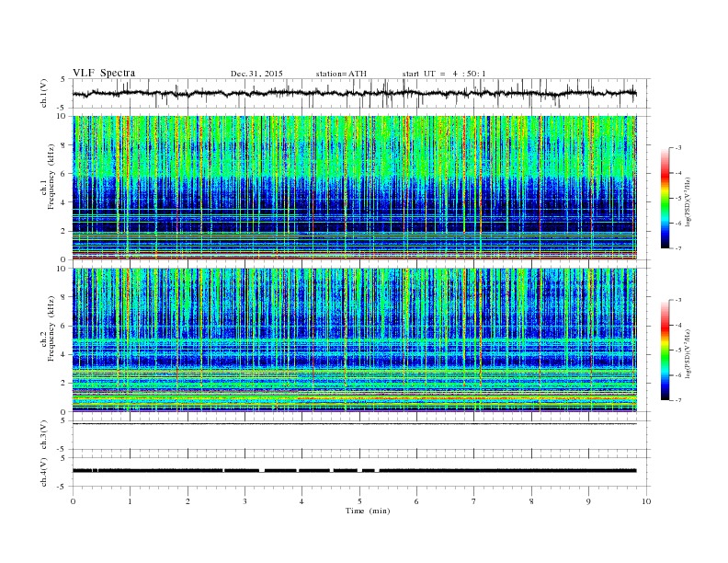Image resolution: width=728 pixels, height=563 pixels.
Task: Click the "-5" tick of the ch.4 axis
Action: point(63,487)
